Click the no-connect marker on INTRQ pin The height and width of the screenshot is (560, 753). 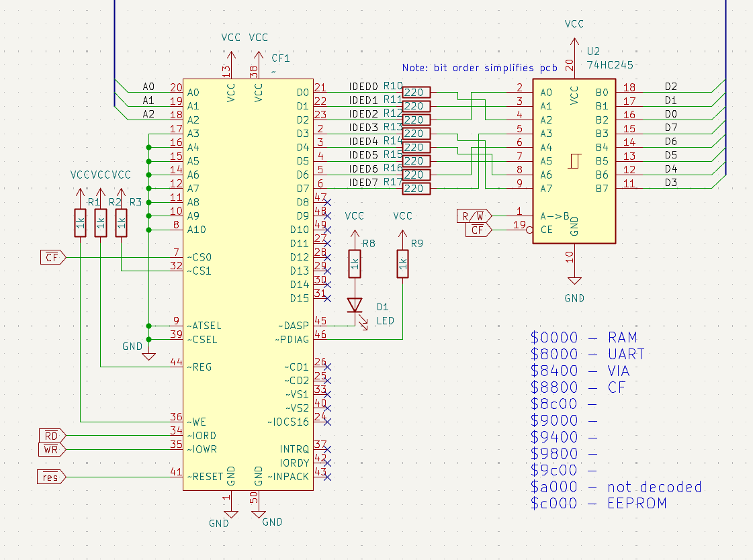point(327,449)
